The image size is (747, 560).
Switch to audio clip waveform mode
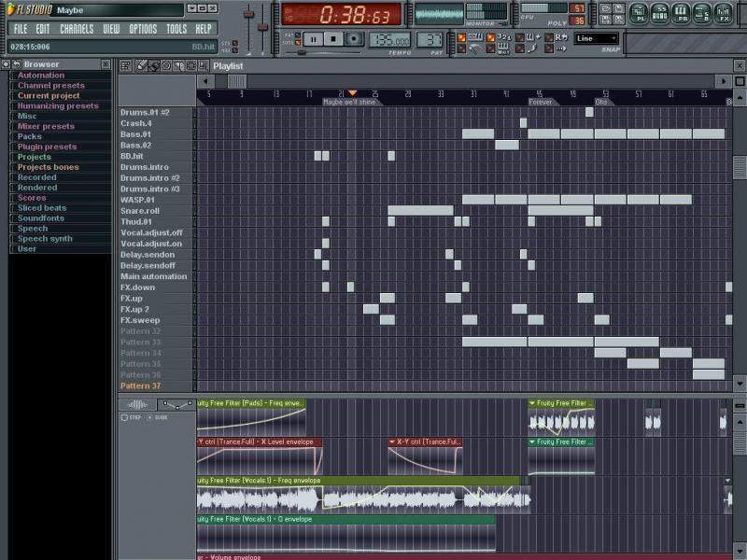[138, 404]
